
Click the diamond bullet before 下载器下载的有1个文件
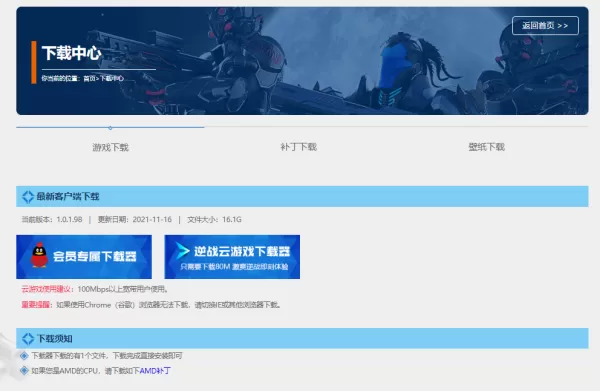24,356
